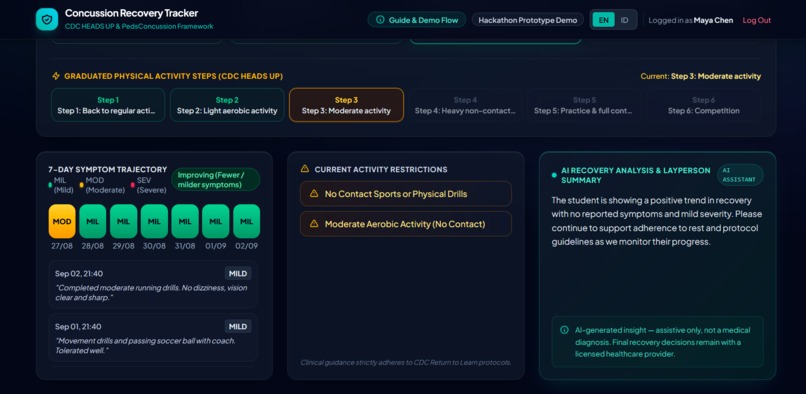The image size is (806, 394).
Task: Log Out of the account
Action: 757,20
